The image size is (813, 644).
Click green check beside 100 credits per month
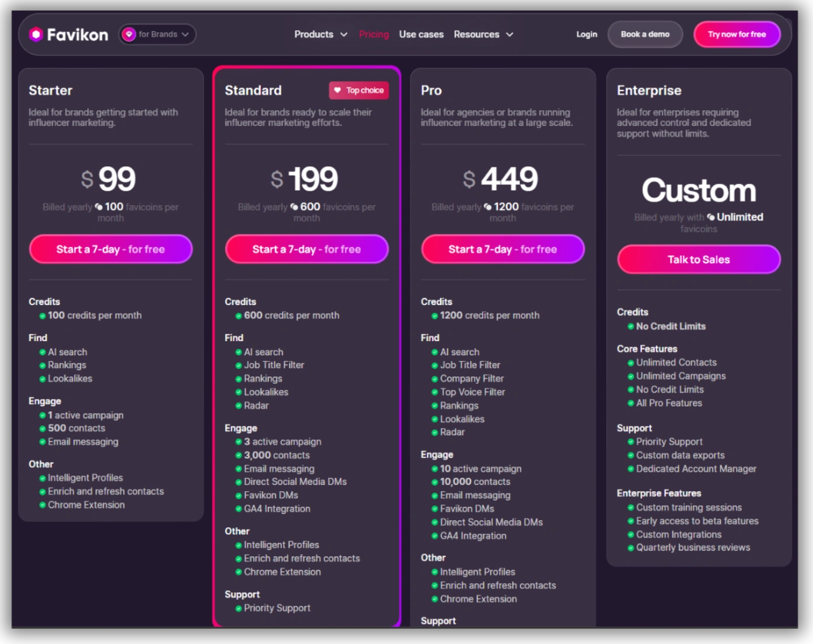click(43, 316)
